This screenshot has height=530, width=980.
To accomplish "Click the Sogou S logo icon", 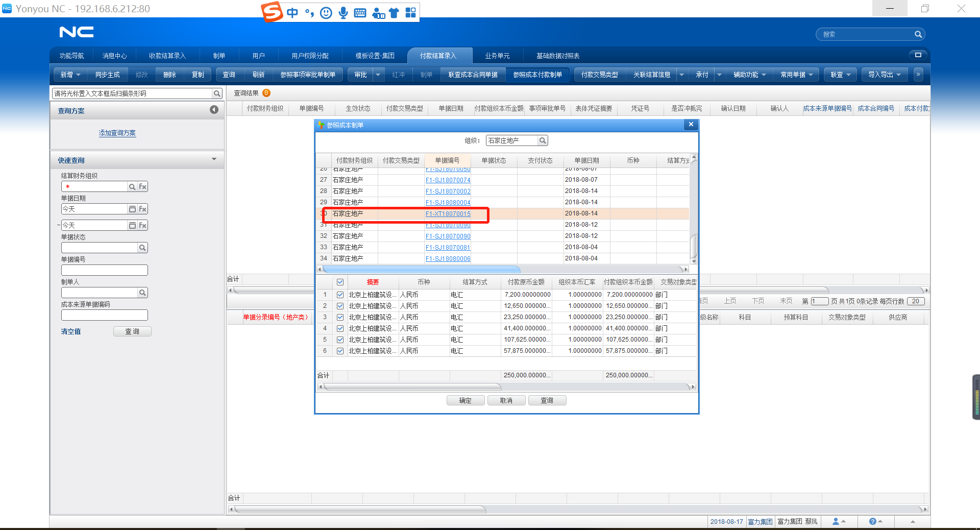I will point(272,12).
